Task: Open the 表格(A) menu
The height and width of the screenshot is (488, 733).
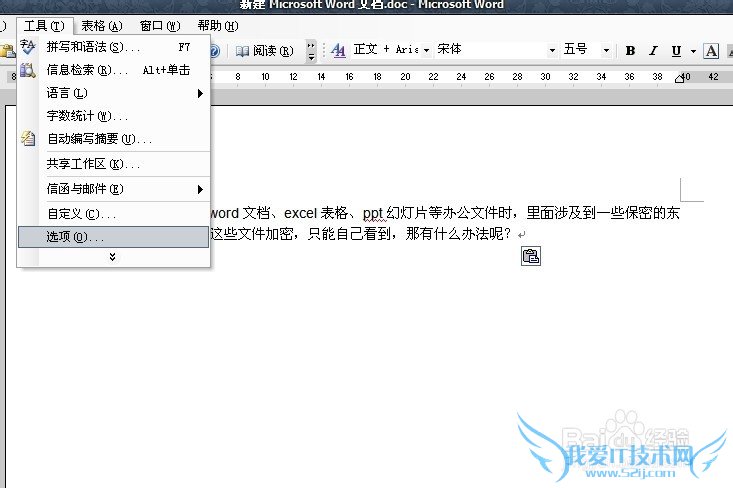Action: coord(101,26)
